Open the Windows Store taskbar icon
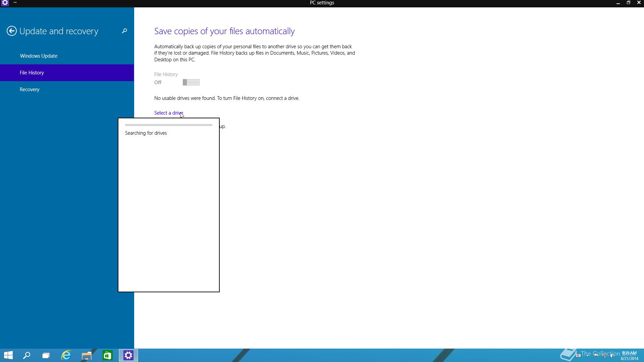This screenshot has height=362, width=644. click(x=107, y=355)
